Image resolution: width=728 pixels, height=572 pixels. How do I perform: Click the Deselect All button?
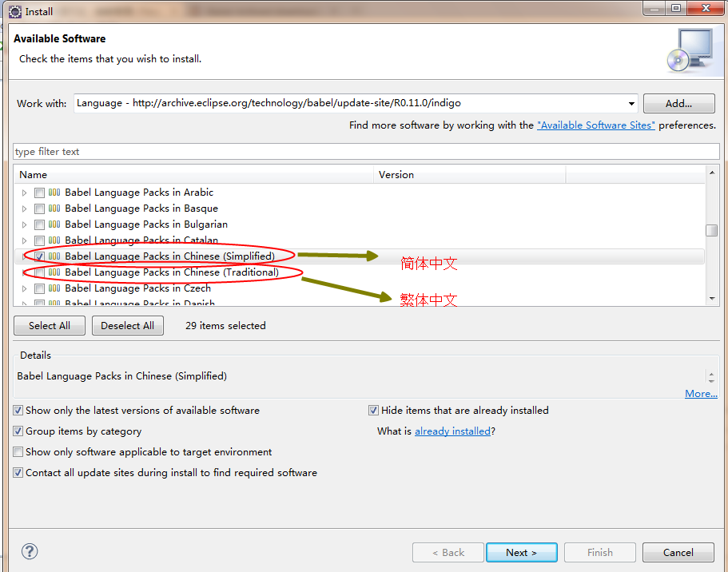(x=128, y=325)
